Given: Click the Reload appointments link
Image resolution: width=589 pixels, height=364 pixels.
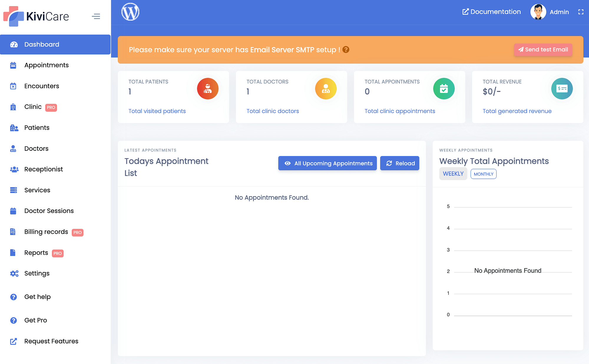Looking at the screenshot, I should click(x=400, y=163).
